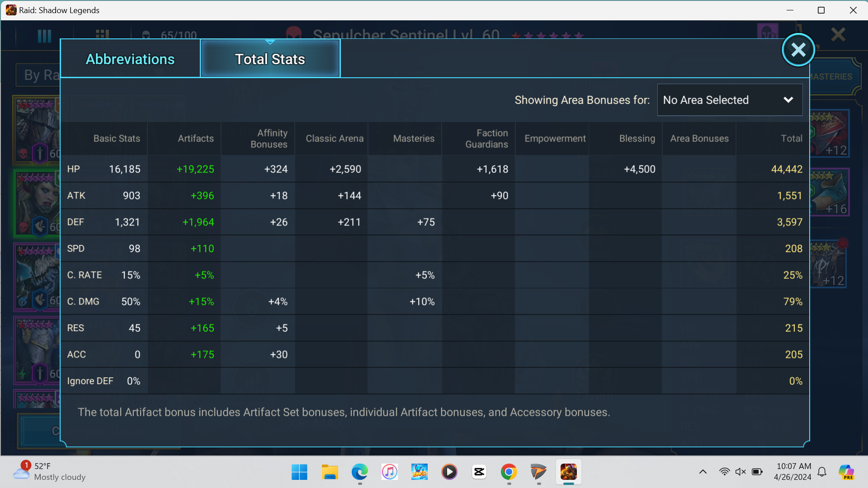The image size is (868, 488).
Task: Click the Total column header
Action: 792,138
